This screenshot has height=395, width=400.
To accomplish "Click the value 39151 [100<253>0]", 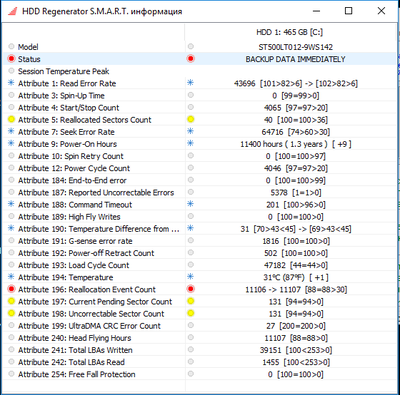I will [x=296, y=350].
